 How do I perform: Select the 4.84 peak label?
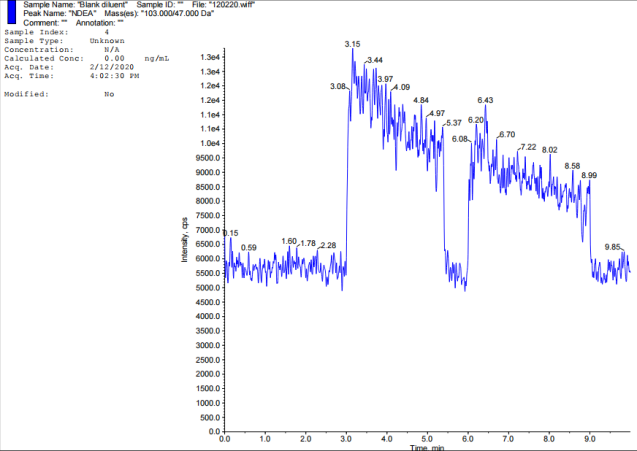pyautogui.click(x=421, y=100)
